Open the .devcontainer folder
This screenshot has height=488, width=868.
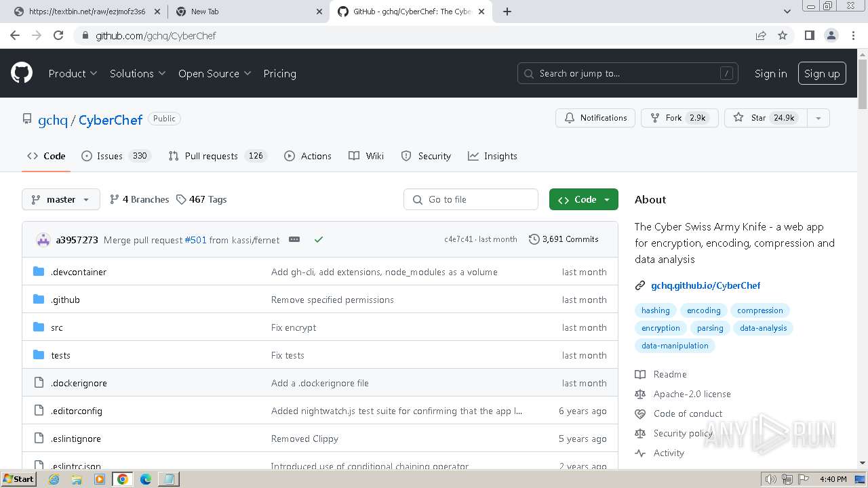(x=79, y=272)
